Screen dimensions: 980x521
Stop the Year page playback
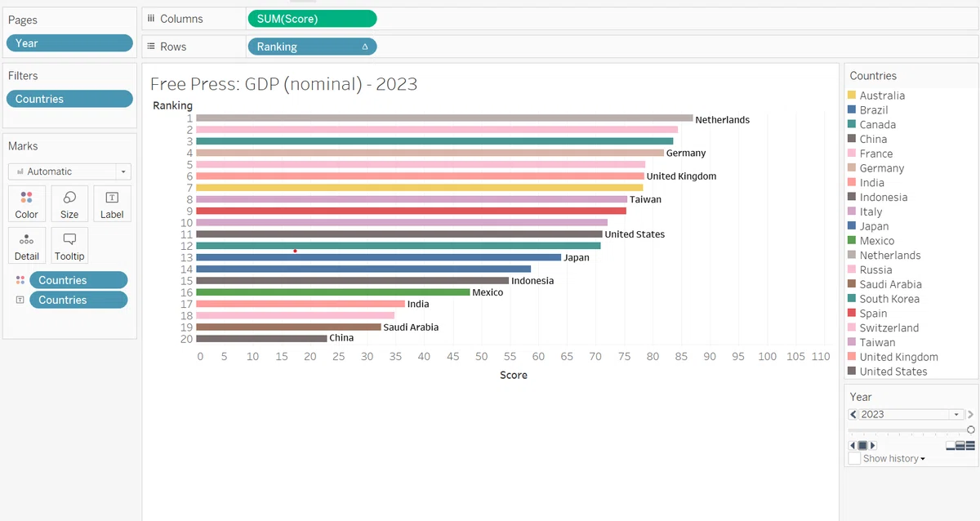click(862, 445)
